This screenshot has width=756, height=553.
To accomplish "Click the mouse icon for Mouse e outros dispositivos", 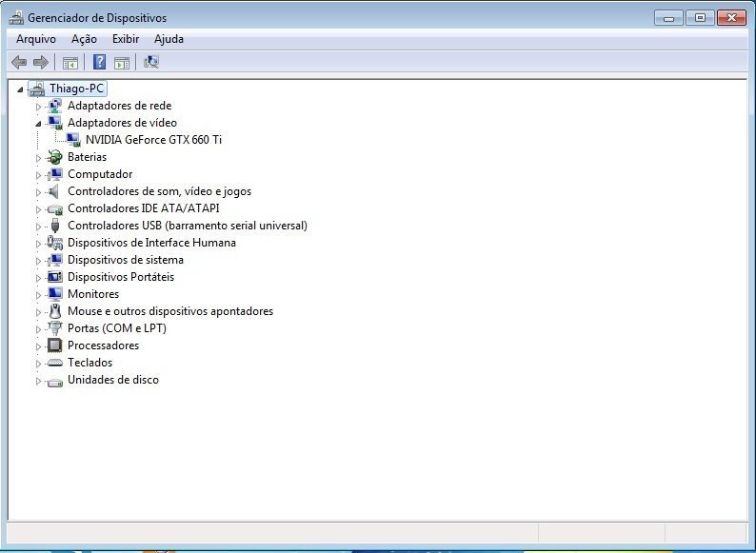I will (55, 311).
